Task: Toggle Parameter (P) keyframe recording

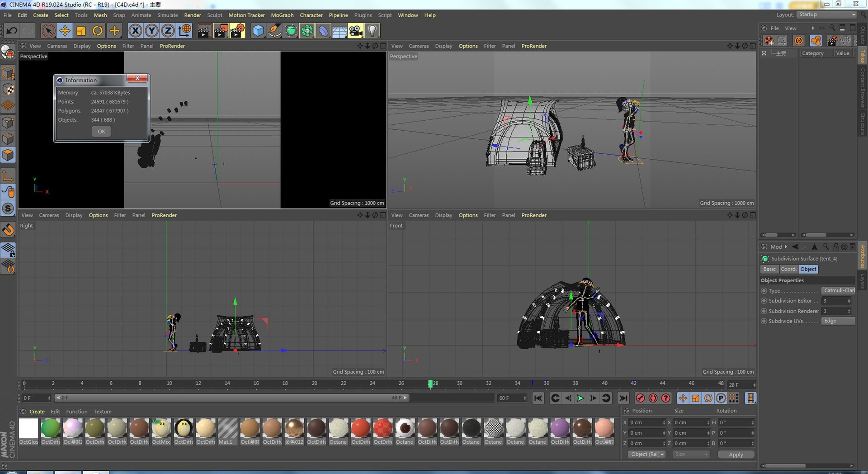Action: click(721, 398)
